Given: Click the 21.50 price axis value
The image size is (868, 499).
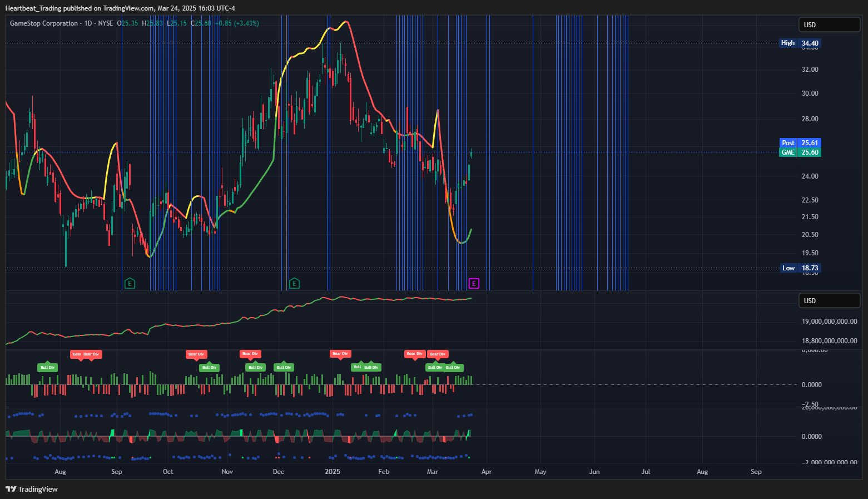Looking at the screenshot, I should 810,217.
